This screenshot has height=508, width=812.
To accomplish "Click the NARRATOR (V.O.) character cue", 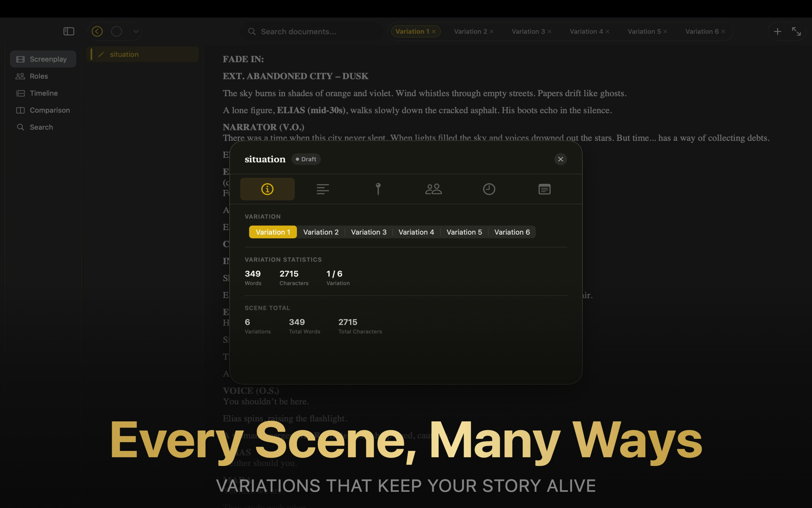I will (263, 127).
